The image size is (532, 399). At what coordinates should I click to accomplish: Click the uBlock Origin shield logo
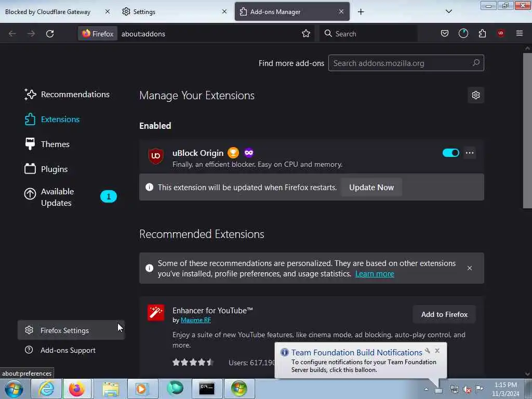click(156, 156)
